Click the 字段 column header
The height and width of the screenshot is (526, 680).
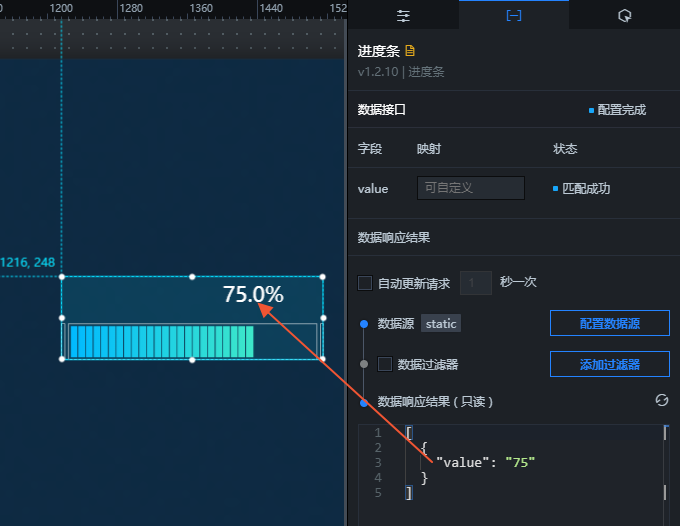tap(370, 149)
